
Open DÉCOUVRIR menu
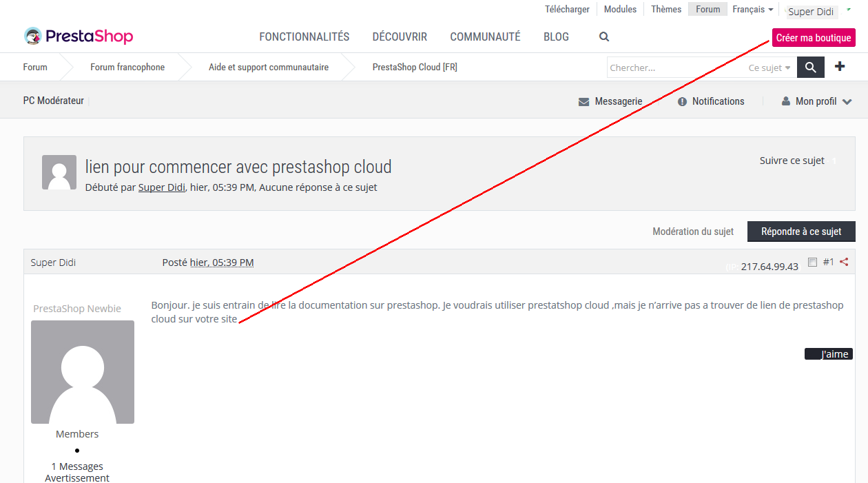400,37
